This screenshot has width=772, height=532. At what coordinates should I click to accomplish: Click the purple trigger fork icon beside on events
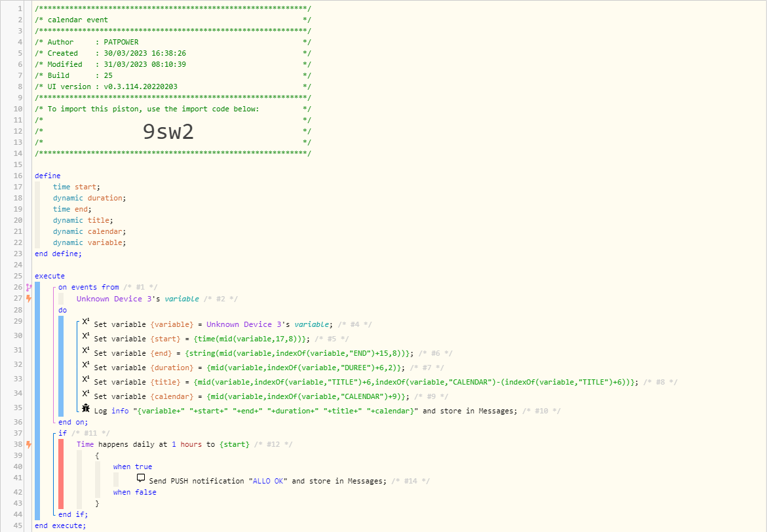point(28,286)
